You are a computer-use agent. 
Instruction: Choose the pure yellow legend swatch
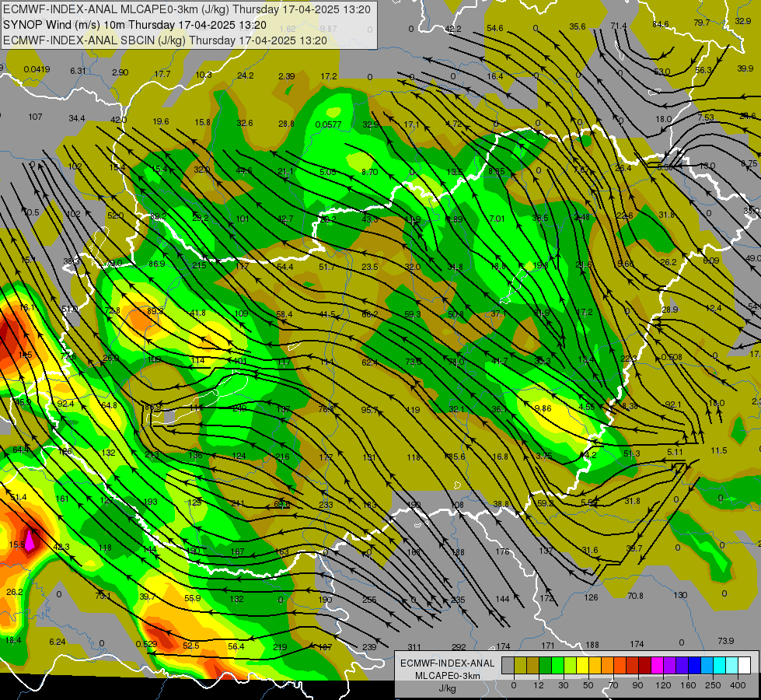582,665
